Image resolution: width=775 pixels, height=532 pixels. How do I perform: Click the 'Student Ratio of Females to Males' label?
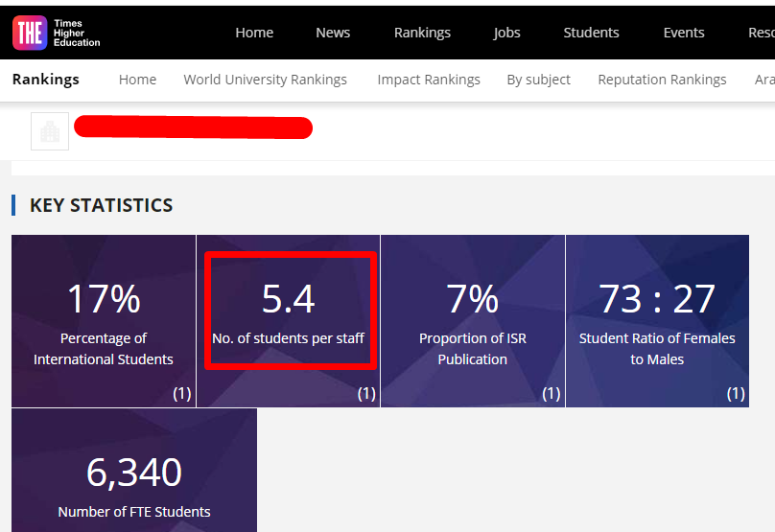point(657,349)
